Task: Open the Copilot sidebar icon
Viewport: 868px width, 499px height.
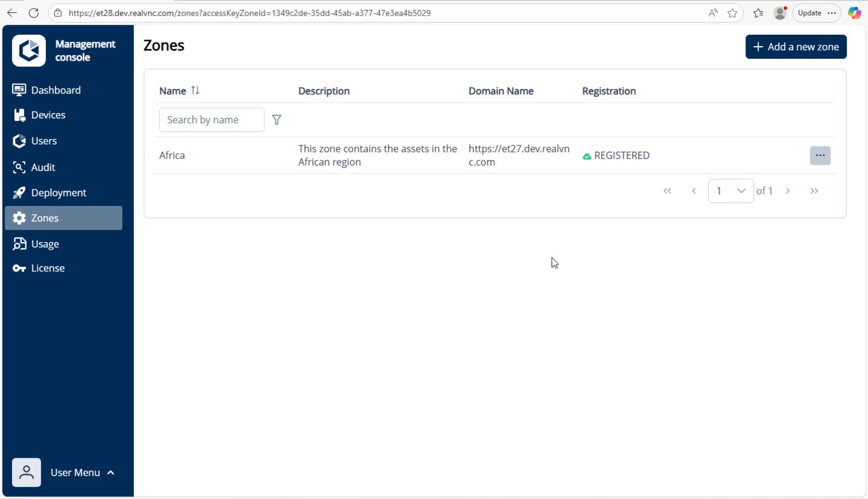Action: [x=854, y=13]
